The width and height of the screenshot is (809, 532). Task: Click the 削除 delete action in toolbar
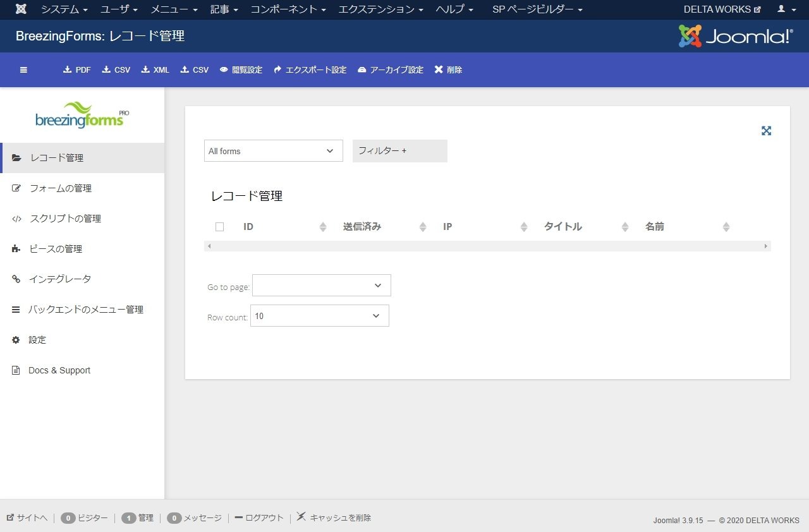(448, 70)
